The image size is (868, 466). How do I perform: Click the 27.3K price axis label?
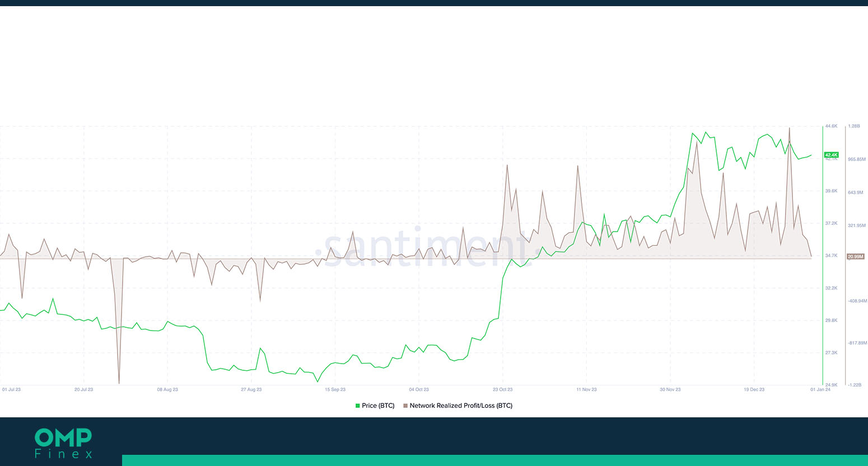pos(831,353)
